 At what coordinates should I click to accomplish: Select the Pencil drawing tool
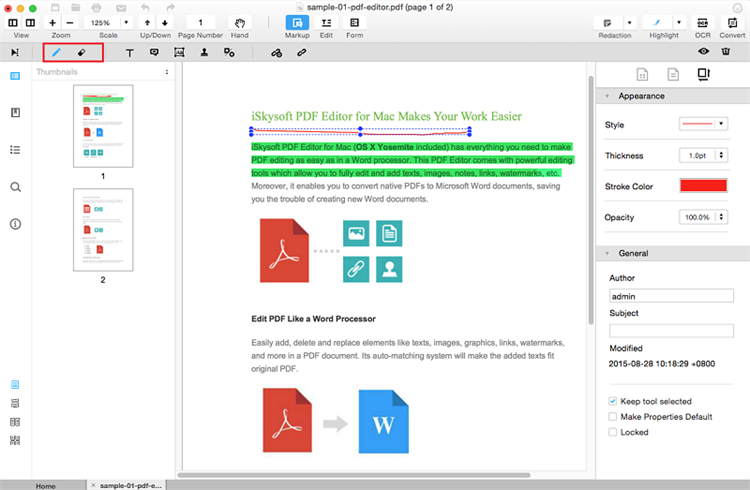(x=56, y=52)
